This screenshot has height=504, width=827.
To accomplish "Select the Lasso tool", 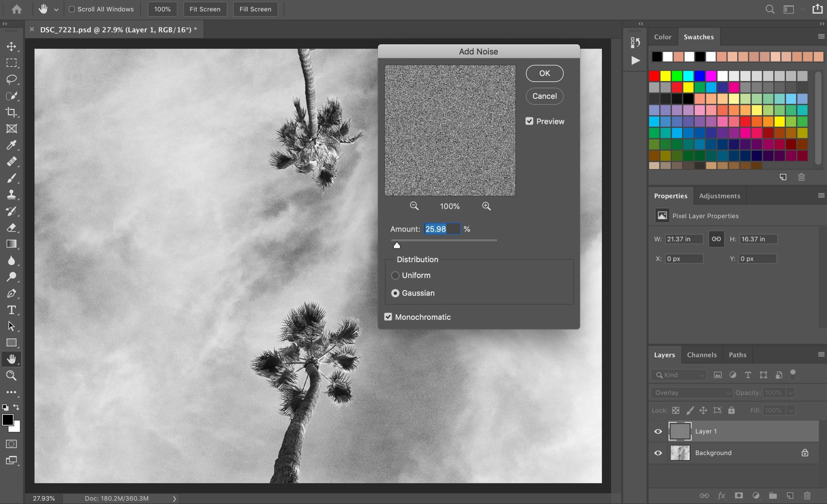I will [12, 80].
